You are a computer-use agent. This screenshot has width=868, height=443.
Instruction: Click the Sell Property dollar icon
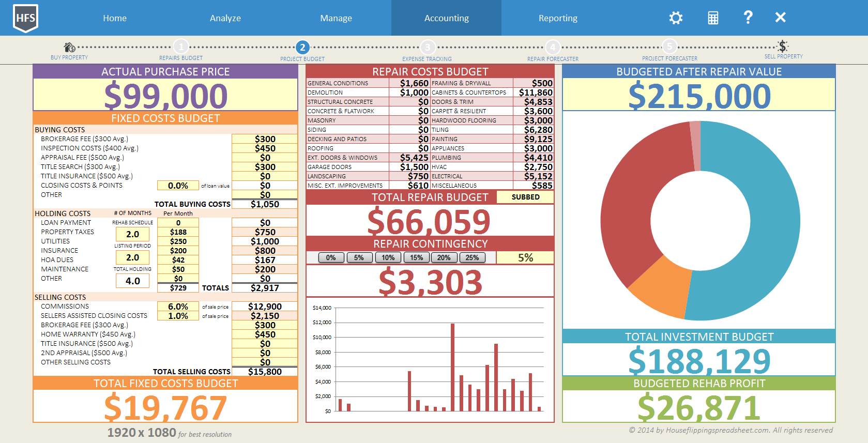click(x=783, y=46)
